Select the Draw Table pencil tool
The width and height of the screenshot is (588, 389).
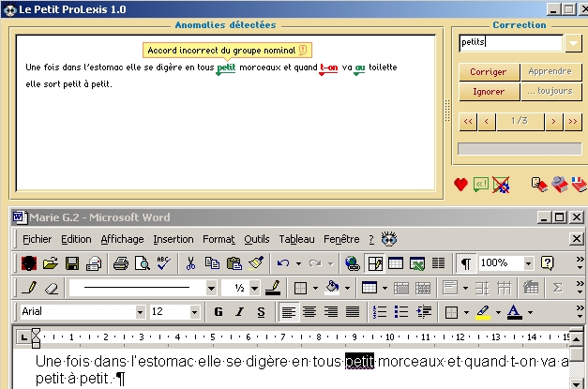click(x=29, y=288)
